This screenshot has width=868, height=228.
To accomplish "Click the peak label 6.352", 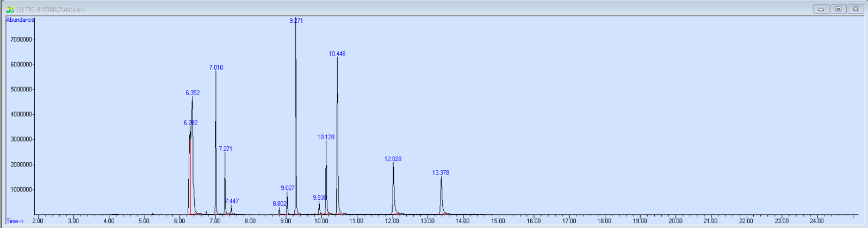I will coord(193,93).
